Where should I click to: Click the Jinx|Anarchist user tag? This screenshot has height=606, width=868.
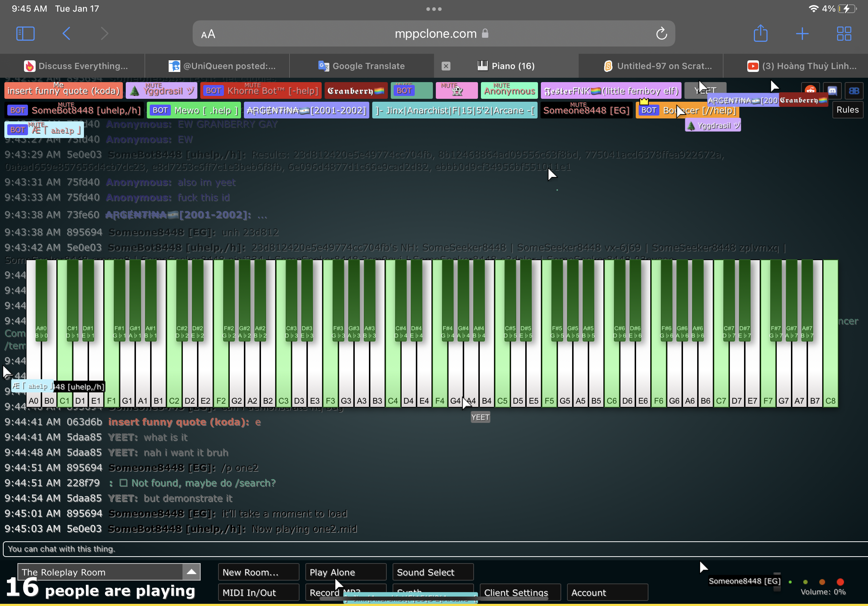[454, 110]
